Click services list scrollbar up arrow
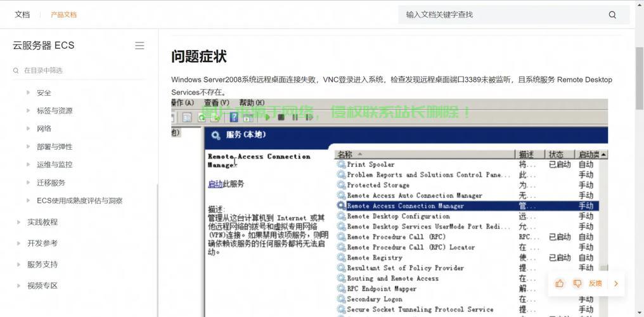The width and height of the screenshot is (644, 317). (603, 155)
